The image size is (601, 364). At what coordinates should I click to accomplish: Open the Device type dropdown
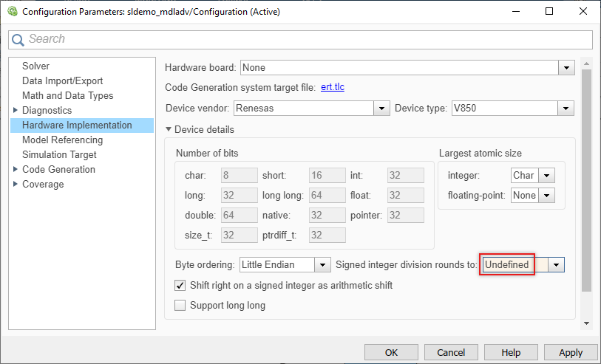[x=566, y=109]
